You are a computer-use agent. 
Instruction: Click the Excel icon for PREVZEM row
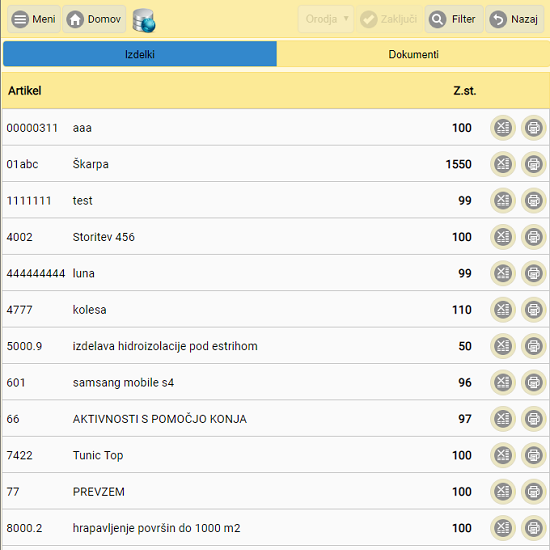[x=503, y=492]
